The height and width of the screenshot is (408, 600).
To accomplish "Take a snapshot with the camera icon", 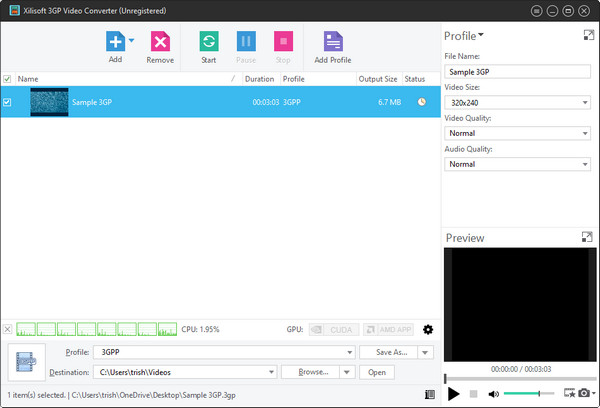I will click(584, 393).
